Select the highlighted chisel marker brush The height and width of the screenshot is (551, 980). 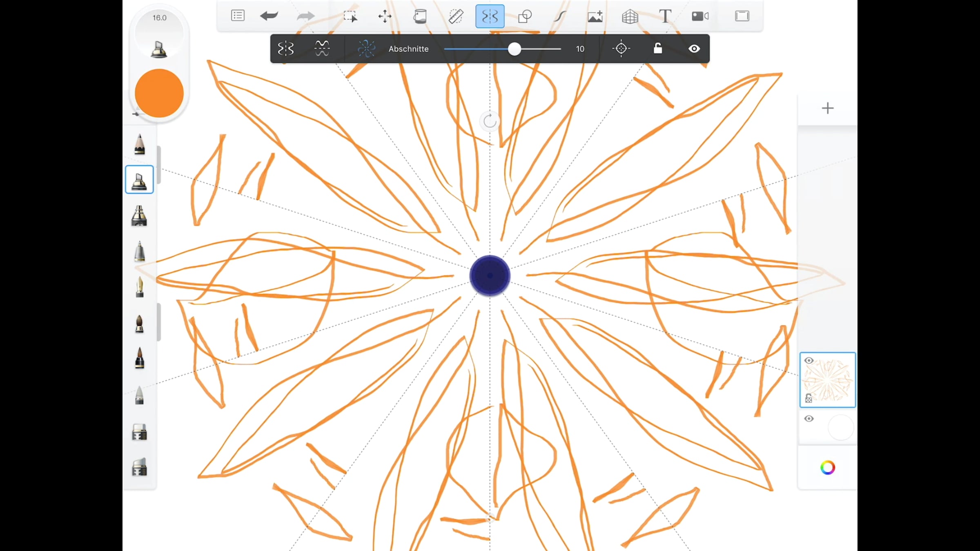139,180
